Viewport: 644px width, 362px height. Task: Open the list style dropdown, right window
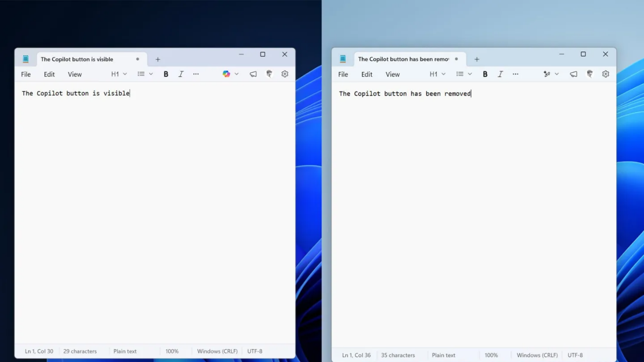[469, 74]
